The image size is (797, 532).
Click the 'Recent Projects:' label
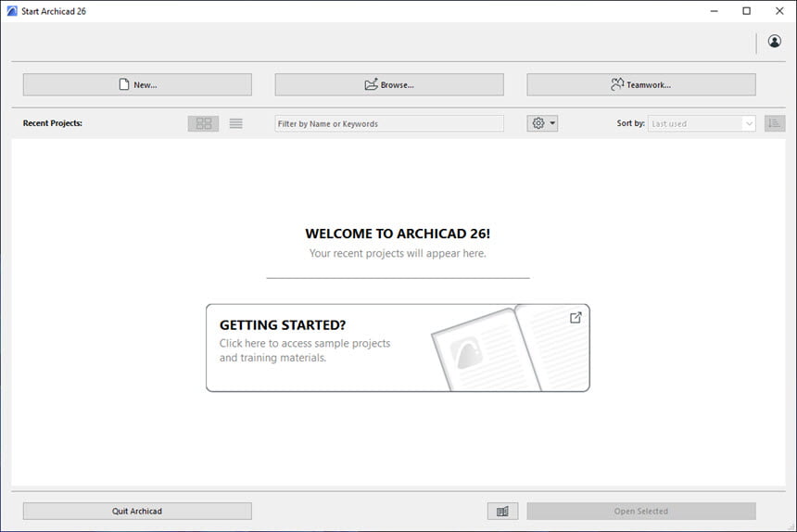pos(52,123)
